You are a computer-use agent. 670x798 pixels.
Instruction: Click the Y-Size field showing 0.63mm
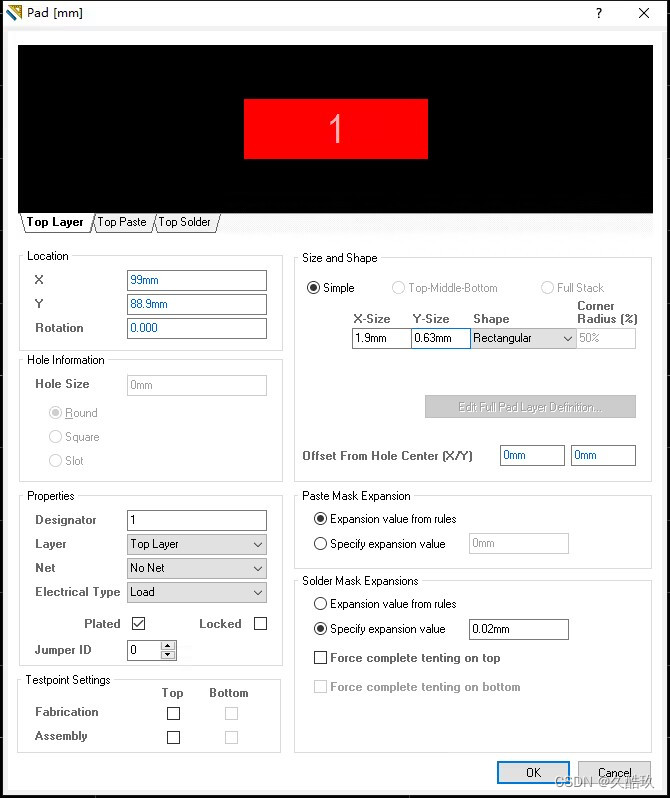tap(441, 338)
